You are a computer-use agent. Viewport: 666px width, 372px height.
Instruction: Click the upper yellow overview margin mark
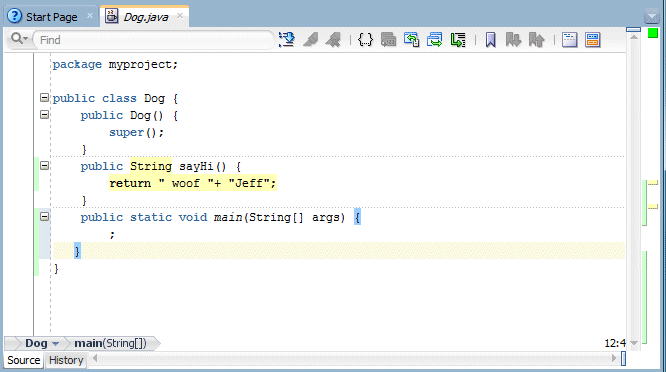click(653, 183)
